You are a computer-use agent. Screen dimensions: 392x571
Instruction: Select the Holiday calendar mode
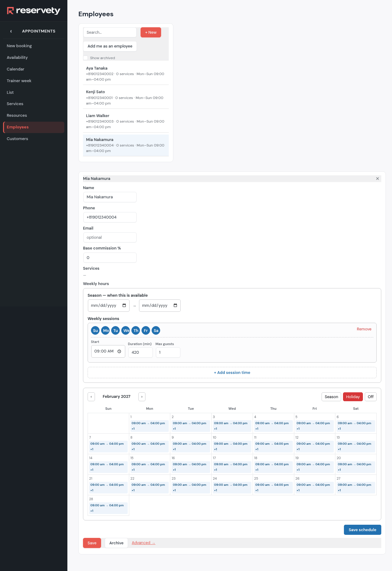click(x=353, y=397)
